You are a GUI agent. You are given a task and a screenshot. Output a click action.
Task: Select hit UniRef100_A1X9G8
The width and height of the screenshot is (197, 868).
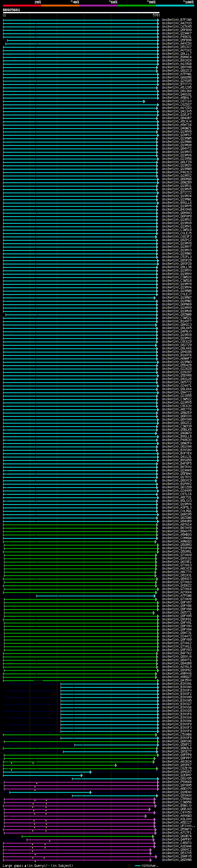tap(177, 64)
